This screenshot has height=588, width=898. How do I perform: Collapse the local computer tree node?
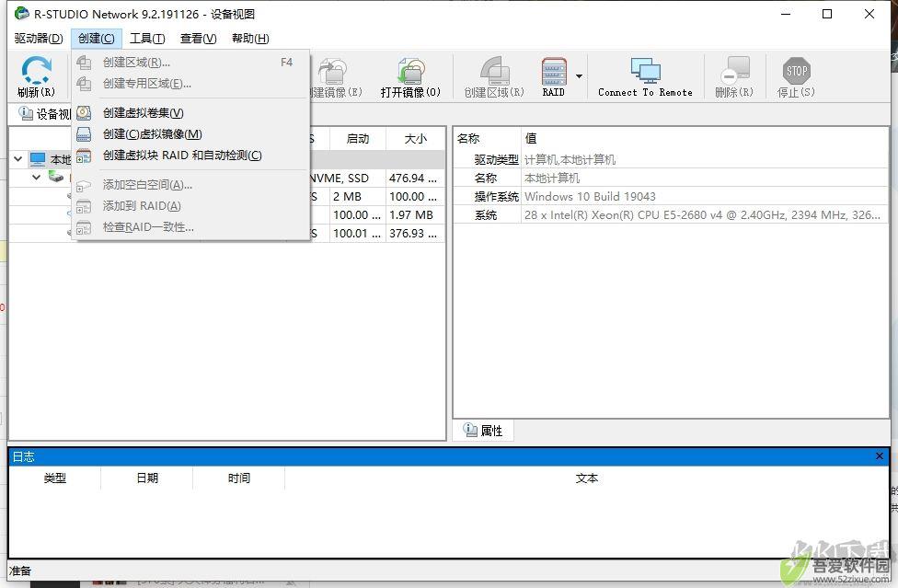[18, 158]
